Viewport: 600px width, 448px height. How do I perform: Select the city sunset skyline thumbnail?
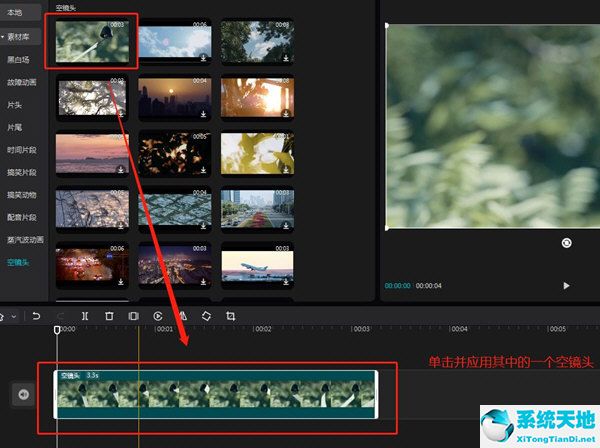(x=174, y=97)
